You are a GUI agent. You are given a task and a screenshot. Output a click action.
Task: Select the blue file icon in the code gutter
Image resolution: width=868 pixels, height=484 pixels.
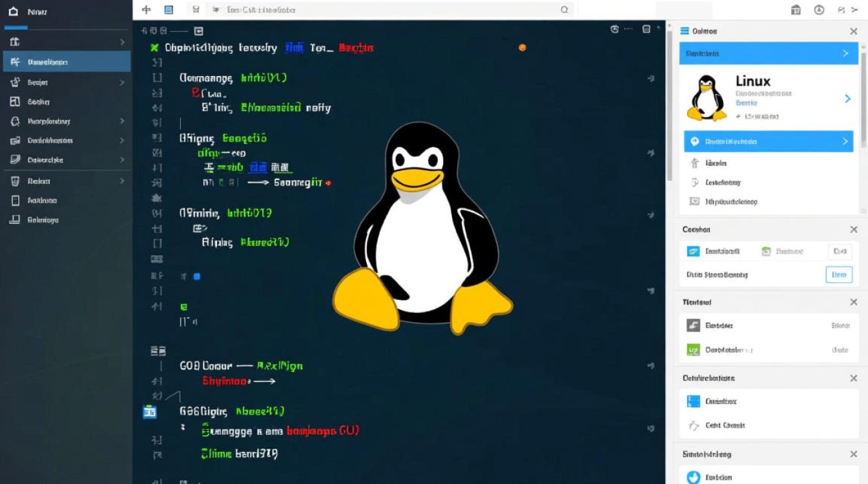(150, 411)
